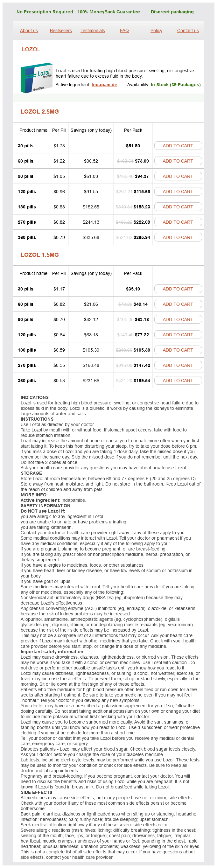Follow the Indapamide active ingredient link
Viewport: 217px width, 868px height.
coord(104,85)
